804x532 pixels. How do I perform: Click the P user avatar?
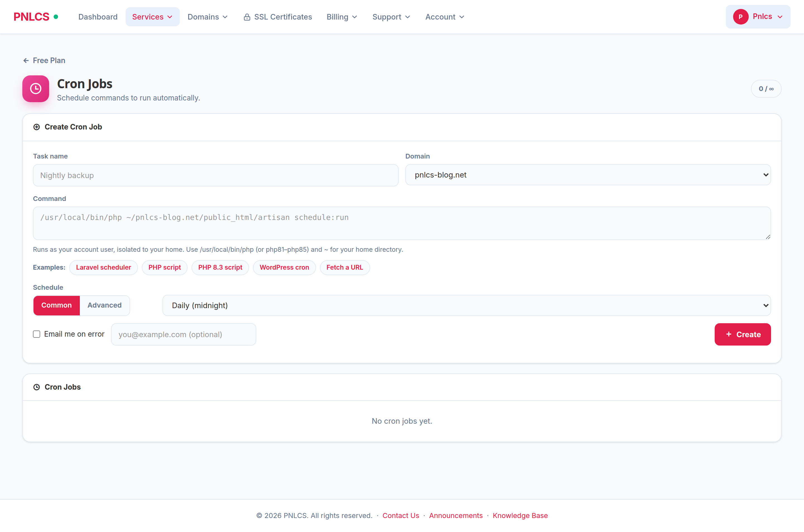(x=741, y=17)
